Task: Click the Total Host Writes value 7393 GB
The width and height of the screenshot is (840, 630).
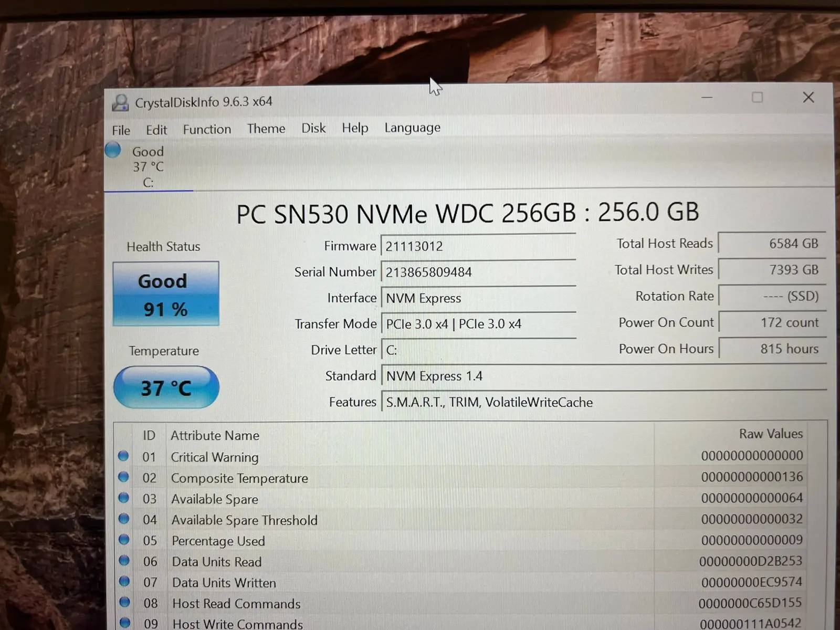Action: (x=772, y=270)
